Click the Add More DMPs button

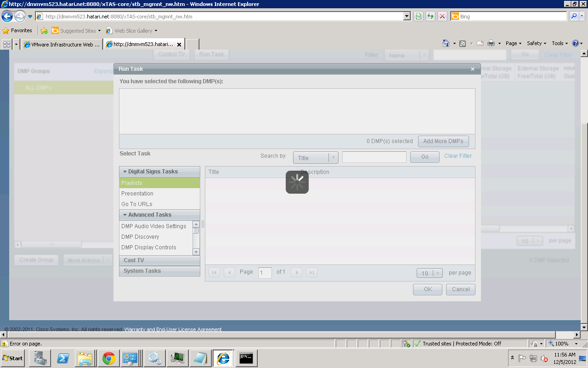click(443, 141)
